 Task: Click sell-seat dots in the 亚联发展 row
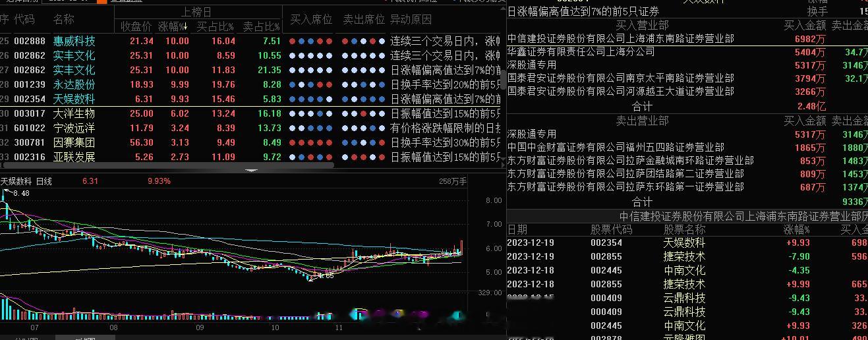(363, 157)
